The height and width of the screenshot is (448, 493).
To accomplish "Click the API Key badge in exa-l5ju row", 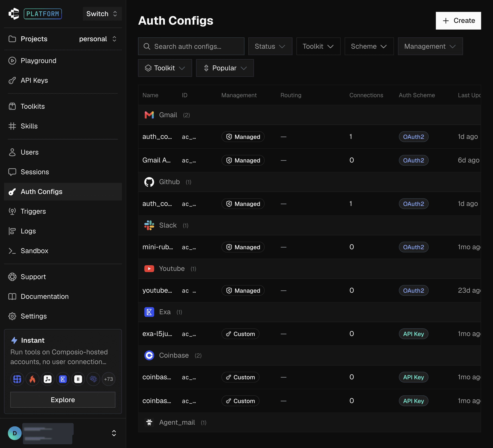I will (x=414, y=334).
